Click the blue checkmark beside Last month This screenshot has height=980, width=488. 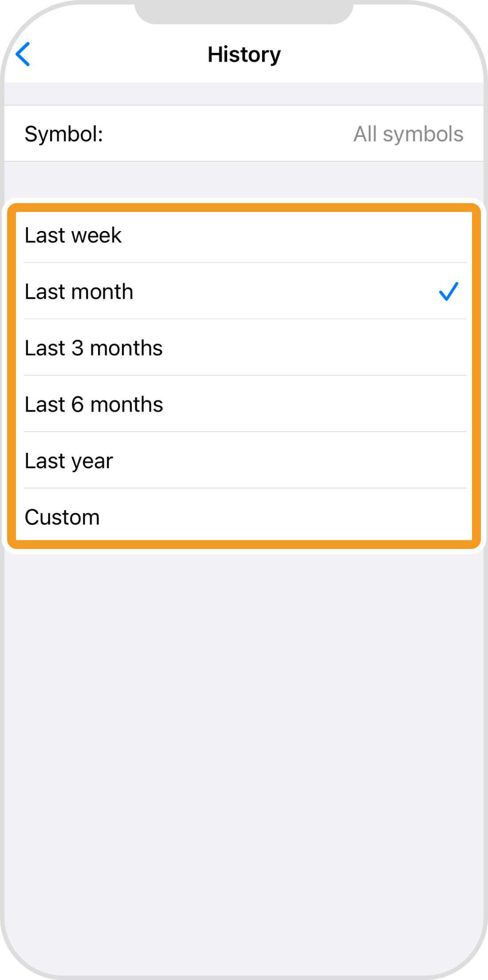click(448, 291)
